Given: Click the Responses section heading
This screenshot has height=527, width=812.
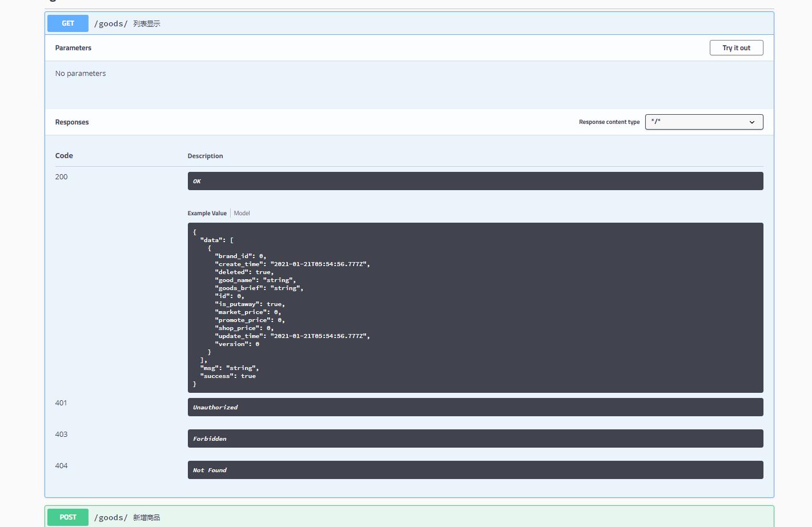Looking at the screenshot, I should [x=72, y=122].
